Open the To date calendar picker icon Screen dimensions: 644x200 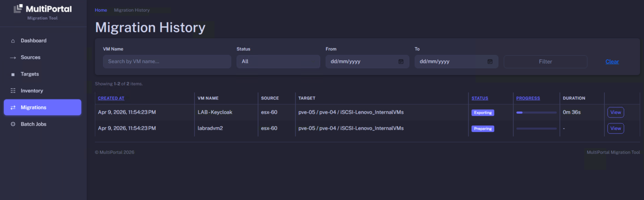(x=490, y=62)
